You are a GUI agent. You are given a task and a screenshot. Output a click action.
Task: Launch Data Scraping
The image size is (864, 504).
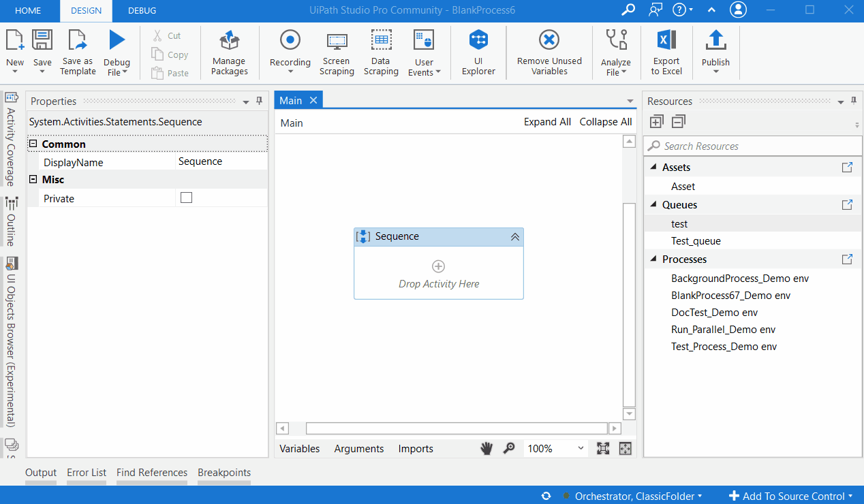pos(381,52)
